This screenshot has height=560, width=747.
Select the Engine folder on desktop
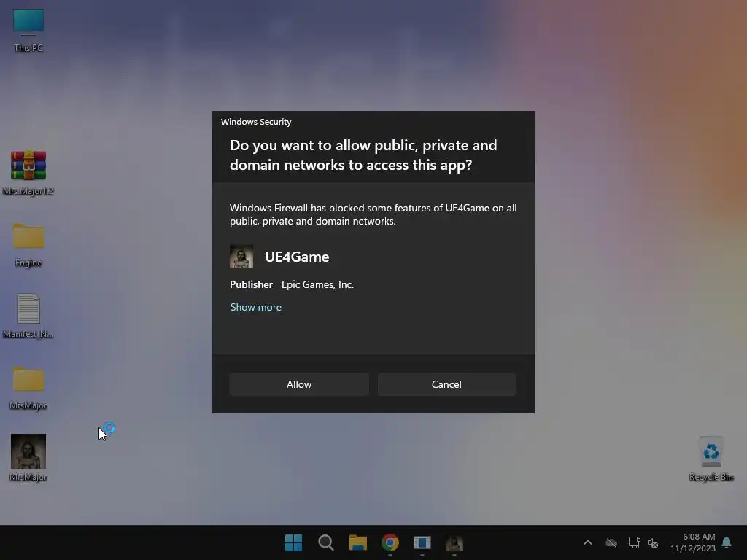pos(28,245)
